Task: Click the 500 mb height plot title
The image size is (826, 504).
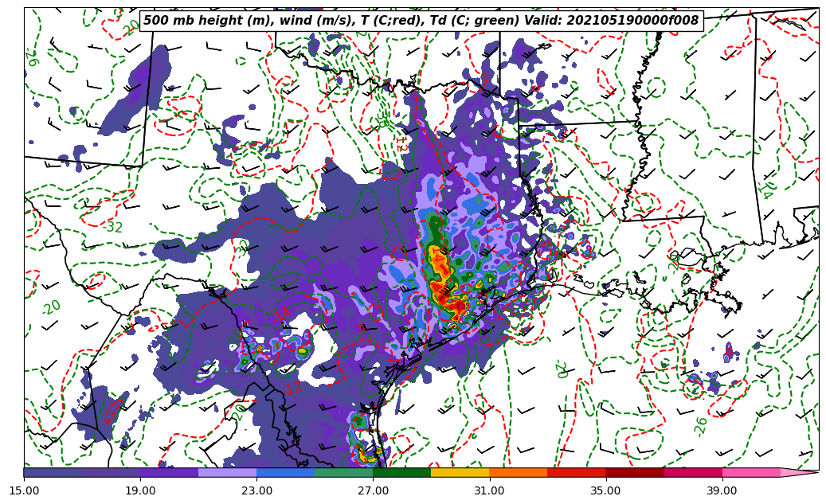Action: point(421,21)
